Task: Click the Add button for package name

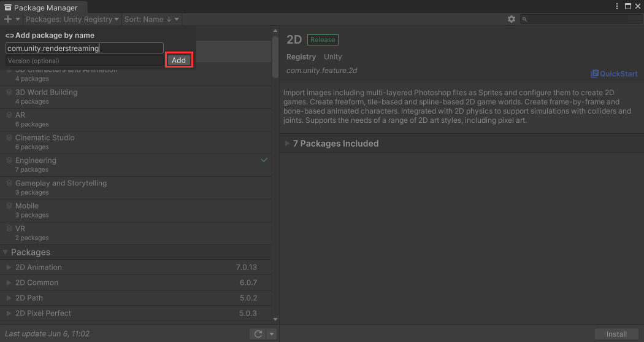Action: pyautogui.click(x=178, y=60)
